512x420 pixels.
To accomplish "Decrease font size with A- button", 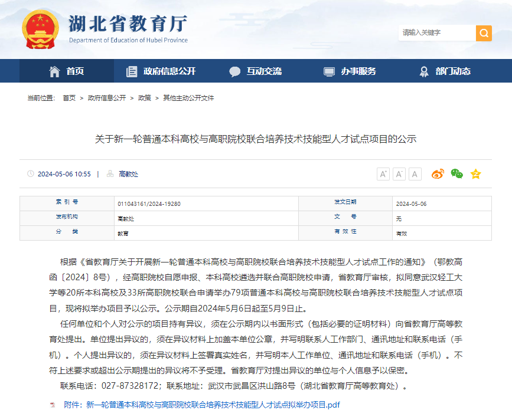I will coord(399,173).
